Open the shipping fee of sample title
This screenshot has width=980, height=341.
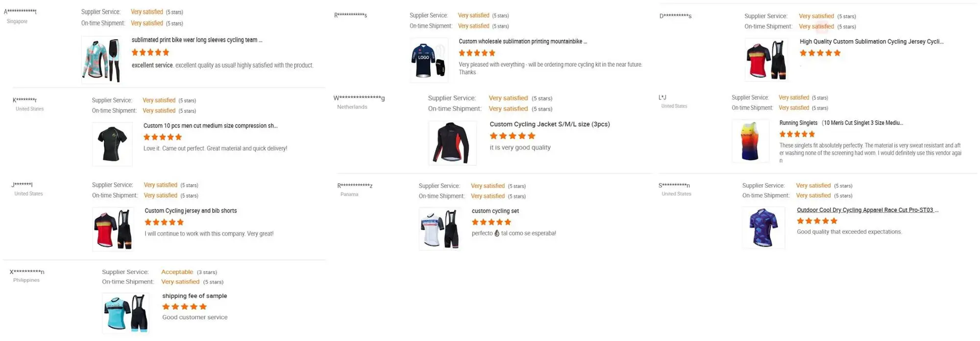[195, 296]
